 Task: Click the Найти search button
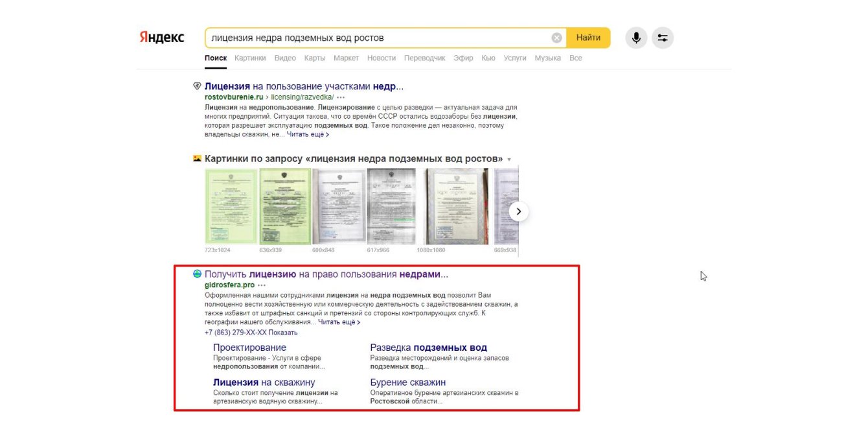(x=588, y=38)
